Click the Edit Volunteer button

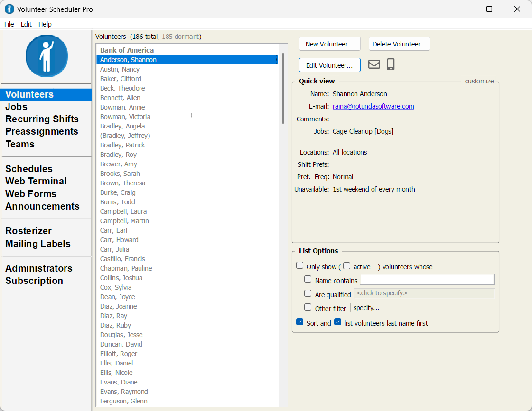click(x=329, y=65)
